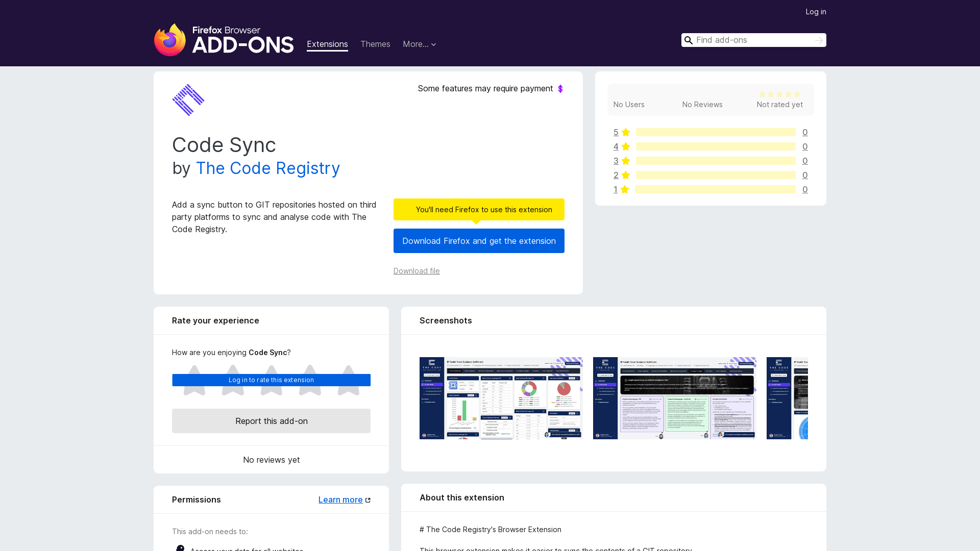Click the 3-star review count 0
This screenshot has width=980, height=551.
[805, 161]
